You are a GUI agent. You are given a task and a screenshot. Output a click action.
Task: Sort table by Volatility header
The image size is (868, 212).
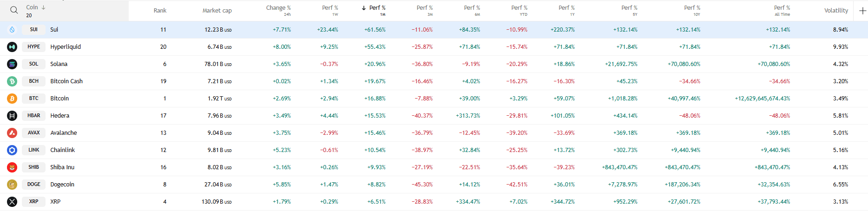coord(836,11)
